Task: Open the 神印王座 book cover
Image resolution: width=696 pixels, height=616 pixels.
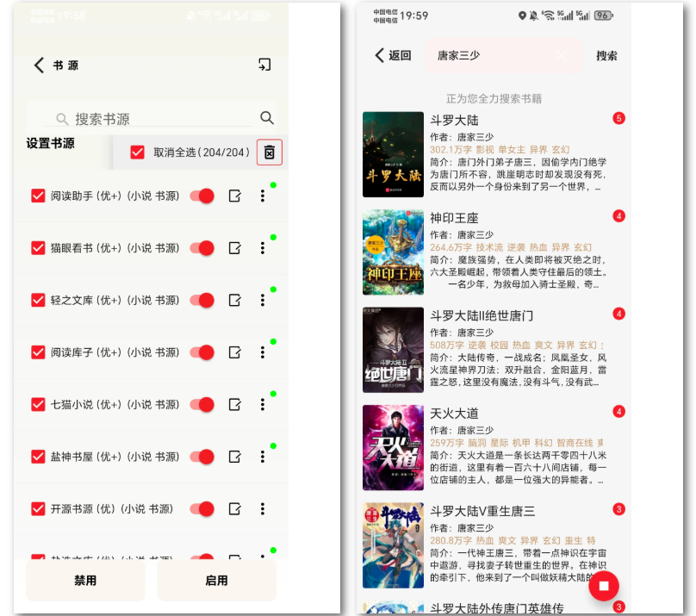Action: (393, 252)
